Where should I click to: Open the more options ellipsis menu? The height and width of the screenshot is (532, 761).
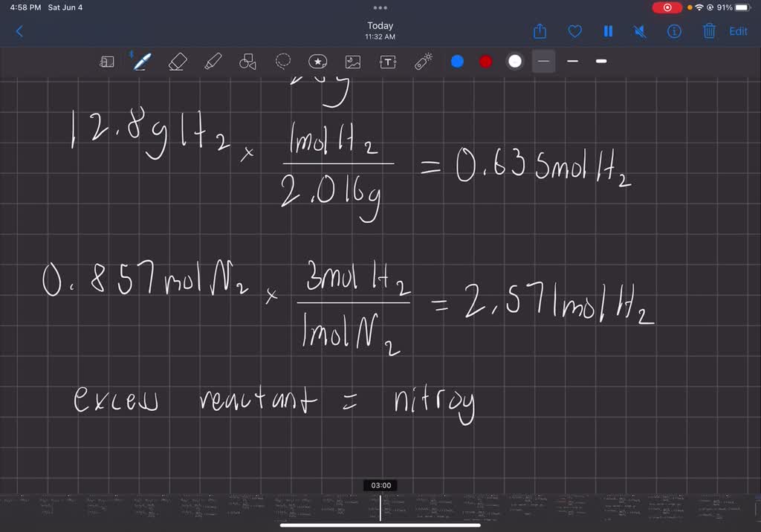(380, 7)
